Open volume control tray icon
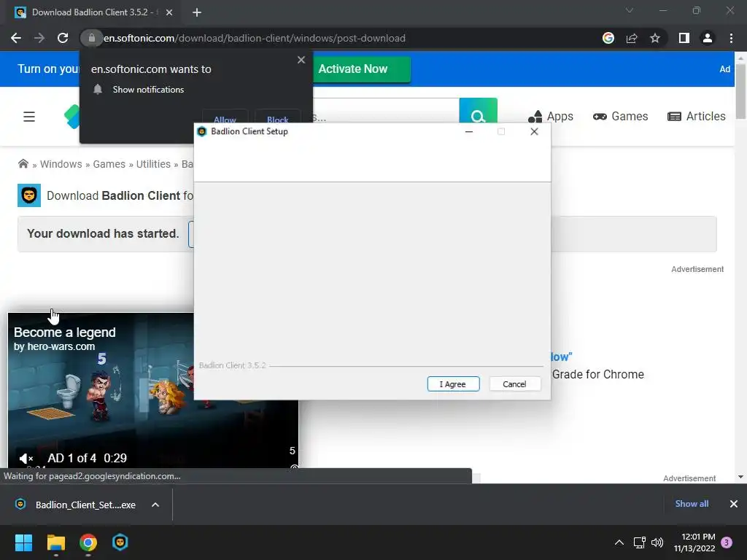The width and height of the screenshot is (747, 560). tap(657, 542)
